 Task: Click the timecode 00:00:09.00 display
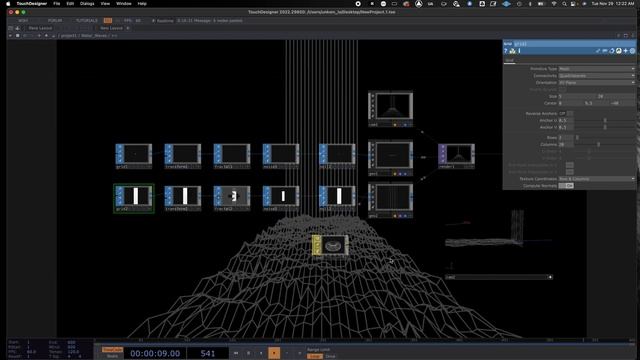pyautogui.click(x=155, y=353)
